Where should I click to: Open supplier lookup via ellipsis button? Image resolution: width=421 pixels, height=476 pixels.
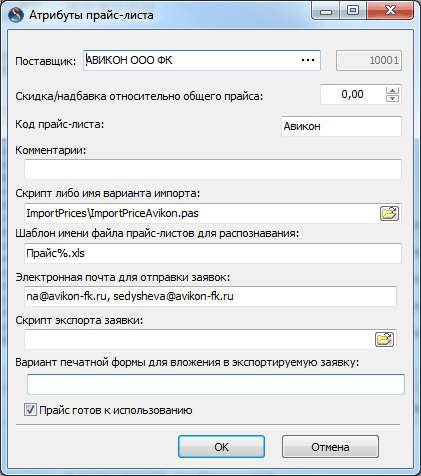click(x=308, y=60)
